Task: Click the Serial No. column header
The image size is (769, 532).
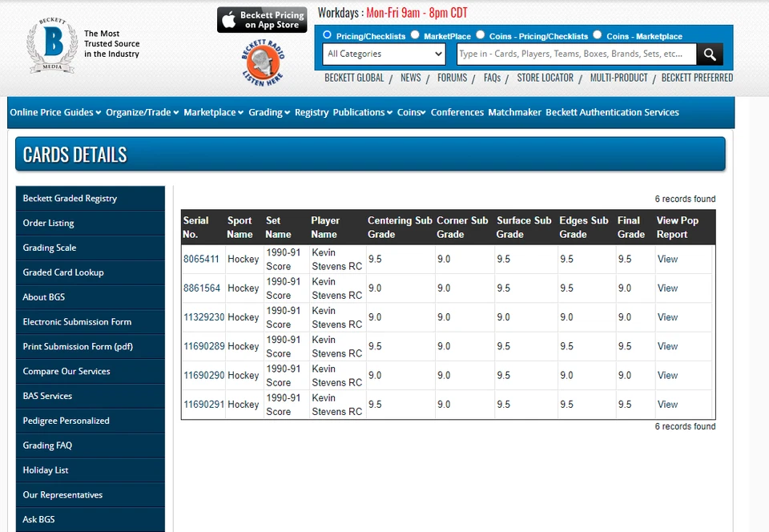Action: pyautogui.click(x=195, y=228)
